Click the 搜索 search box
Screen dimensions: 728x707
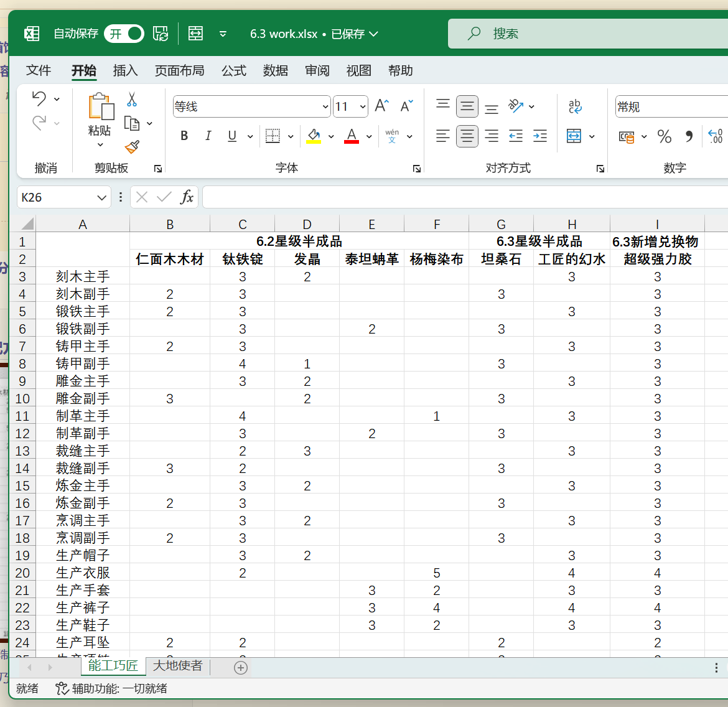(x=585, y=34)
